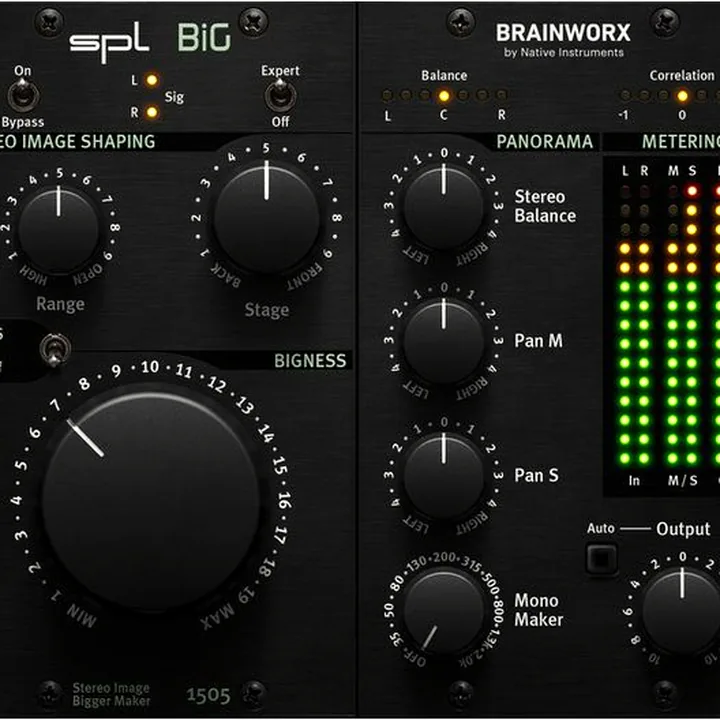This screenshot has height=720, width=720.
Task: Click the Mono Maker label
Action: [x=538, y=610]
